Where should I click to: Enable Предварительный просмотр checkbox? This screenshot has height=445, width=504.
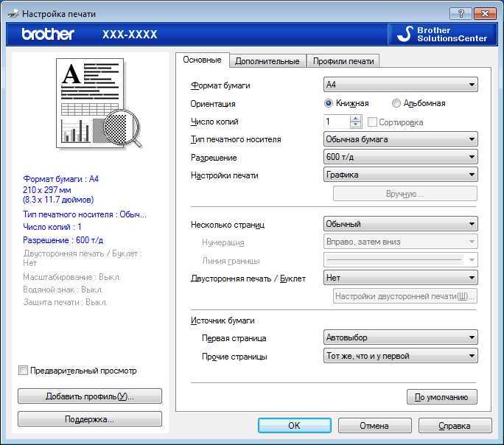click(24, 371)
